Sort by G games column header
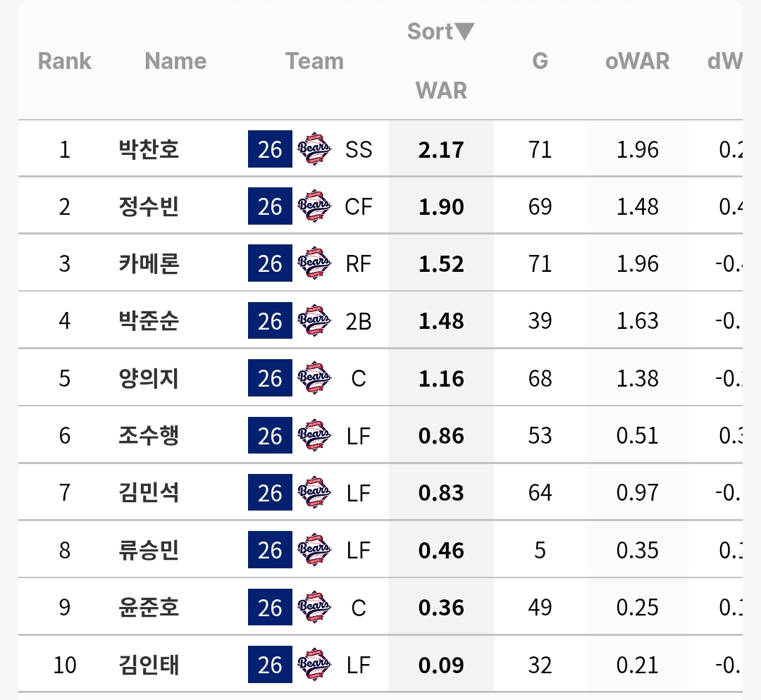This screenshot has width=761, height=700. (x=540, y=61)
